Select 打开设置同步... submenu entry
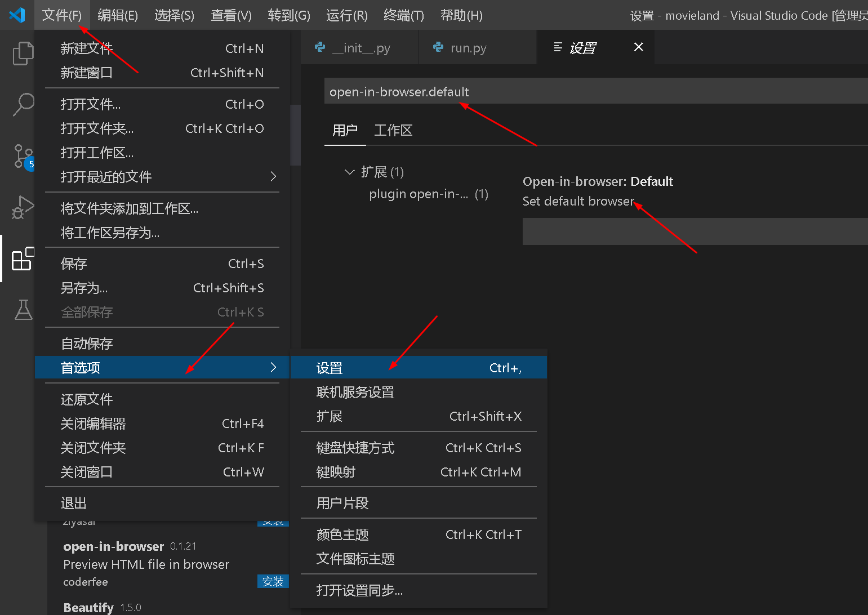The image size is (868, 615). point(419,590)
